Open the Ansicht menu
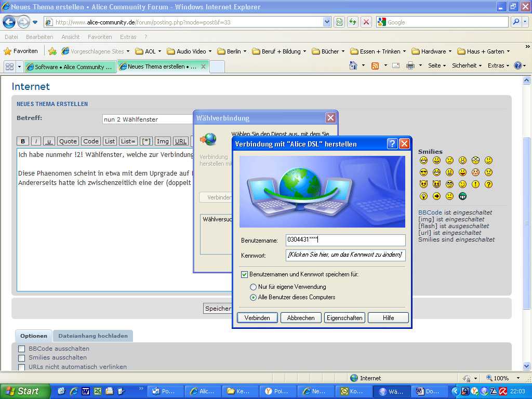 [70, 37]
